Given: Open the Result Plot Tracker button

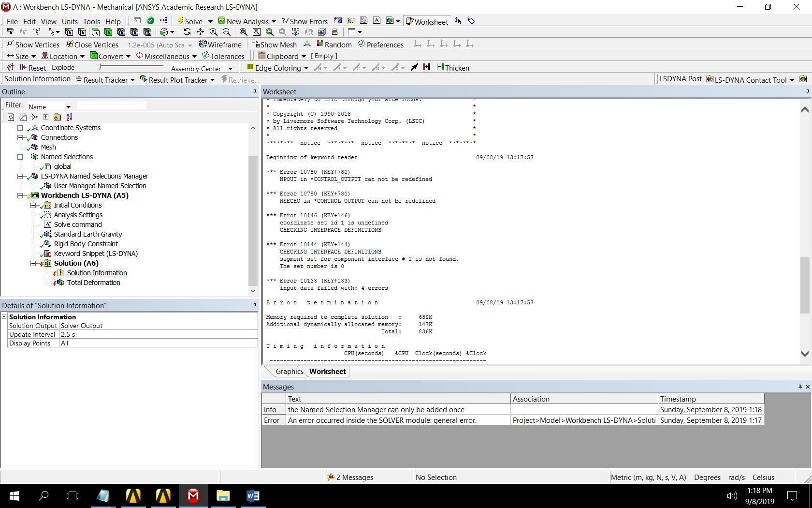Looking at the screenshot, I should 177,80.
